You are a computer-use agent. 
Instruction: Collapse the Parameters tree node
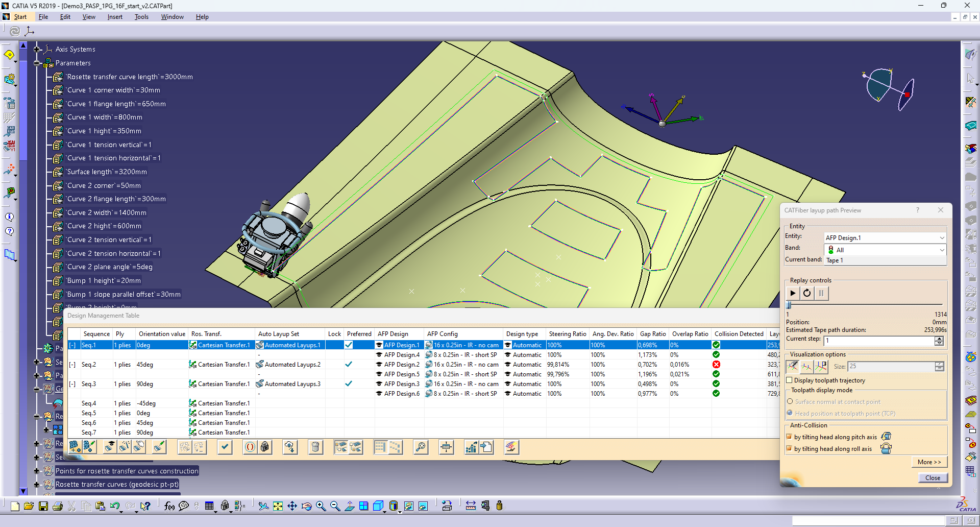click(x=37, y=63)
